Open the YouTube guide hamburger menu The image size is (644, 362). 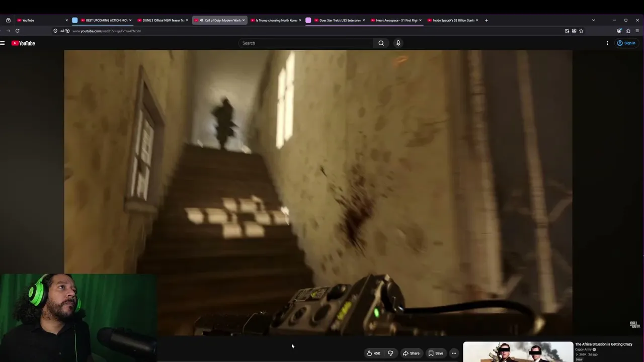point(3,43)
